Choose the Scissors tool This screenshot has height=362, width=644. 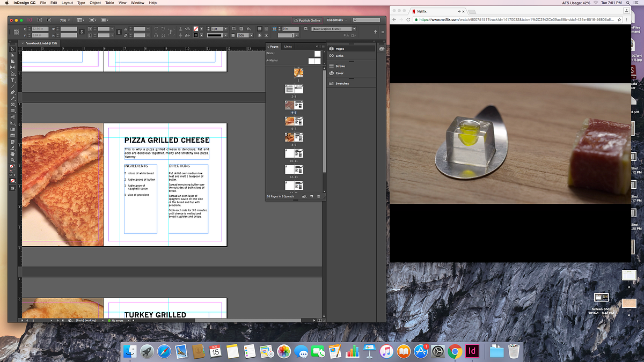[13, 117]
